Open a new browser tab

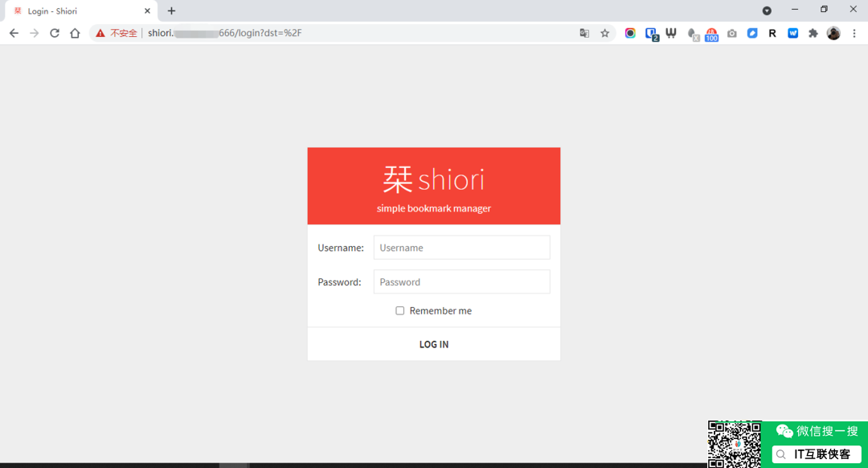pos(172,10)
